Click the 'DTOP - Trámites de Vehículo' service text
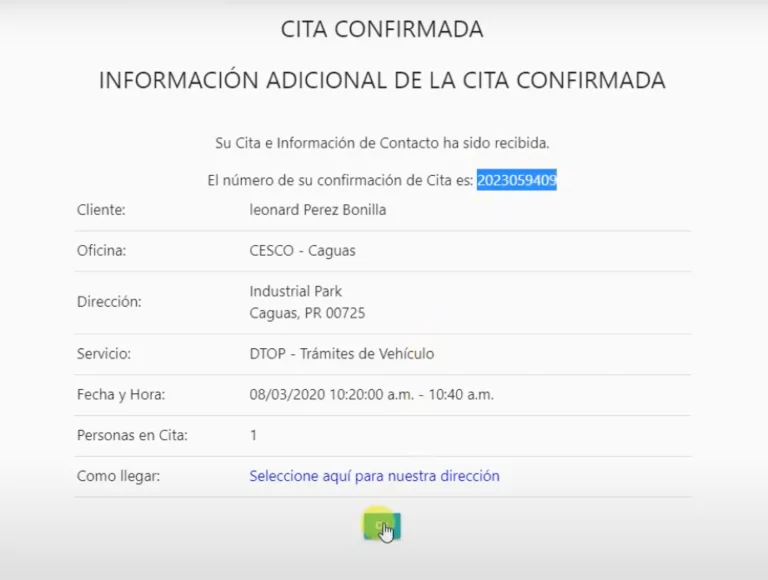The height and width of the screenshot is (580, 768). click(x=341, y=354)
